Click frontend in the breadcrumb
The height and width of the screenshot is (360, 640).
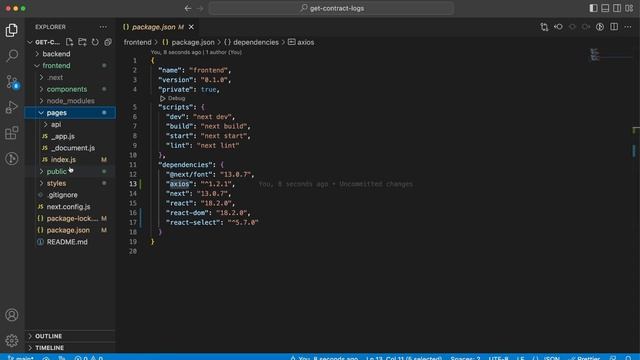pos(138,42)
